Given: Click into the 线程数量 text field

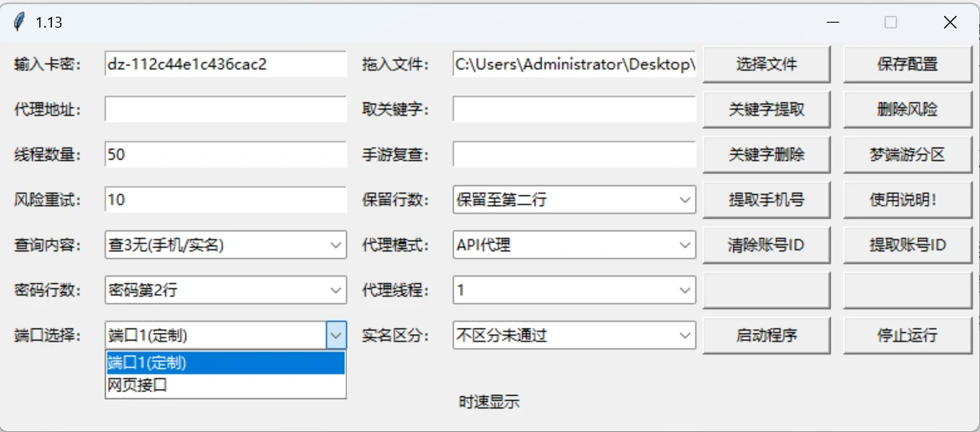Looking at the screenshot, I should tap(225, 154).
